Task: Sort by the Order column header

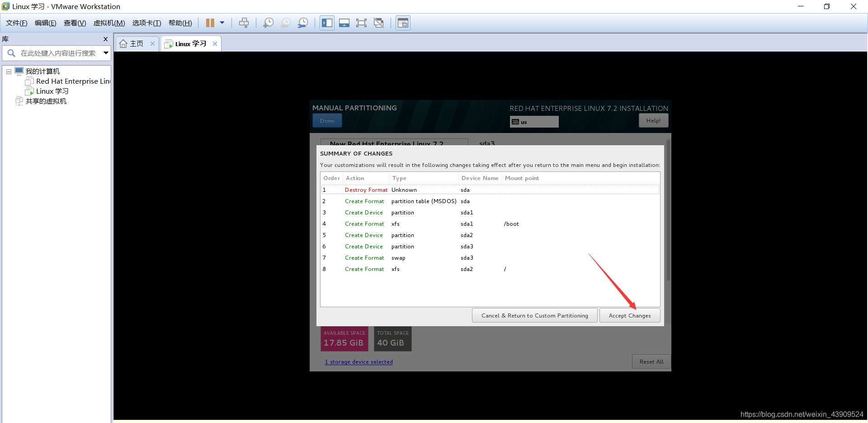Action: click(331, 178)
